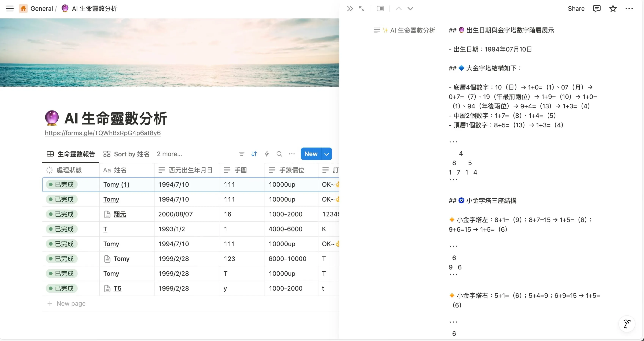Add page to favorites star
644x341 pixels.
coord(613,9)
